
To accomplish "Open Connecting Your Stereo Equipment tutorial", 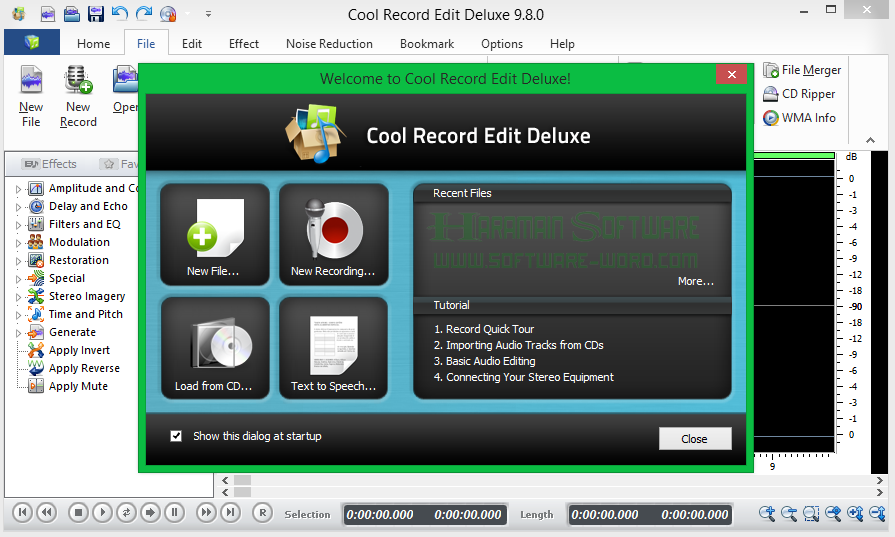I will point(523,377).
